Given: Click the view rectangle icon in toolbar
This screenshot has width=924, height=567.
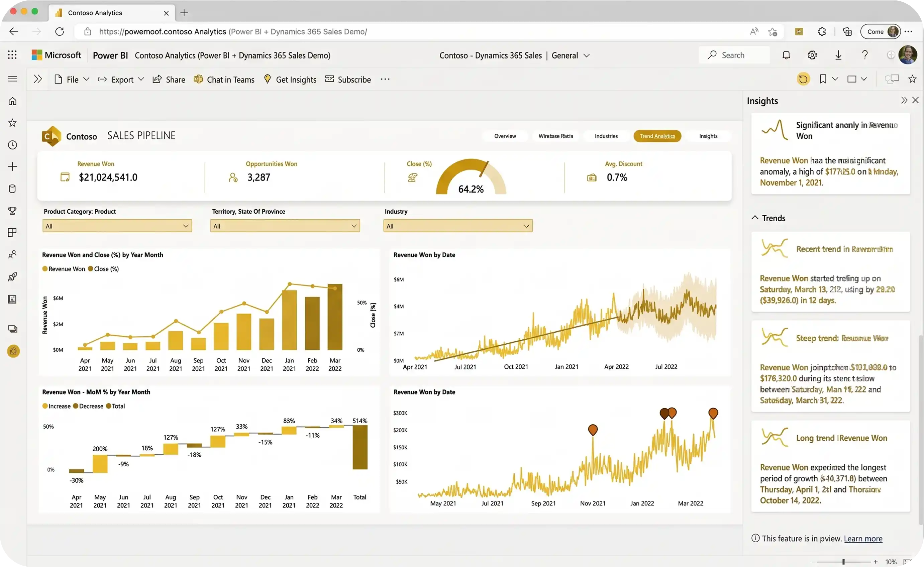Looking at the screenshot, I should (852, 79).
